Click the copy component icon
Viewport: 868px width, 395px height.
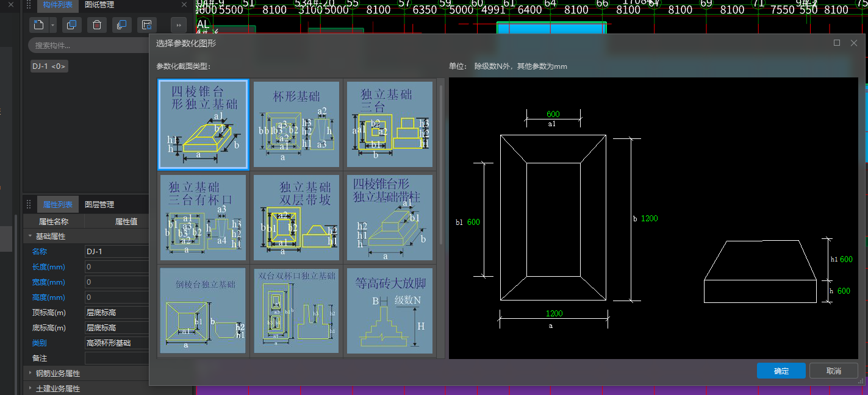71,25
